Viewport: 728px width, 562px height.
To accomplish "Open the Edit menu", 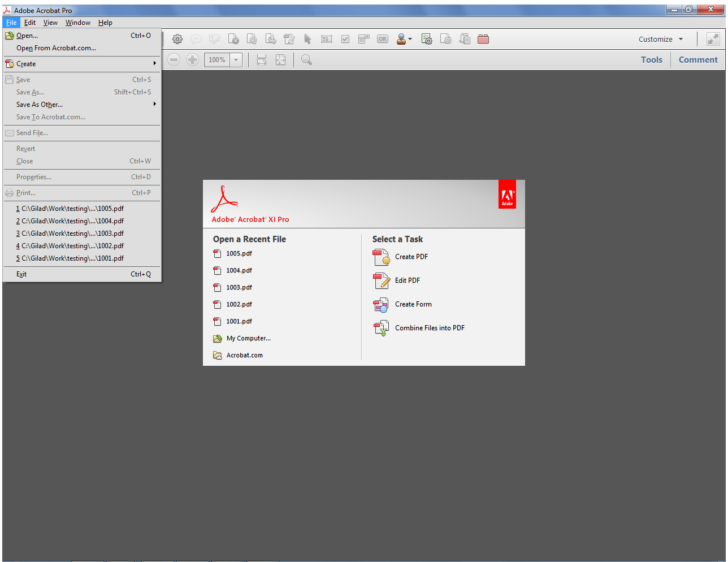I will tap(29, 23).
